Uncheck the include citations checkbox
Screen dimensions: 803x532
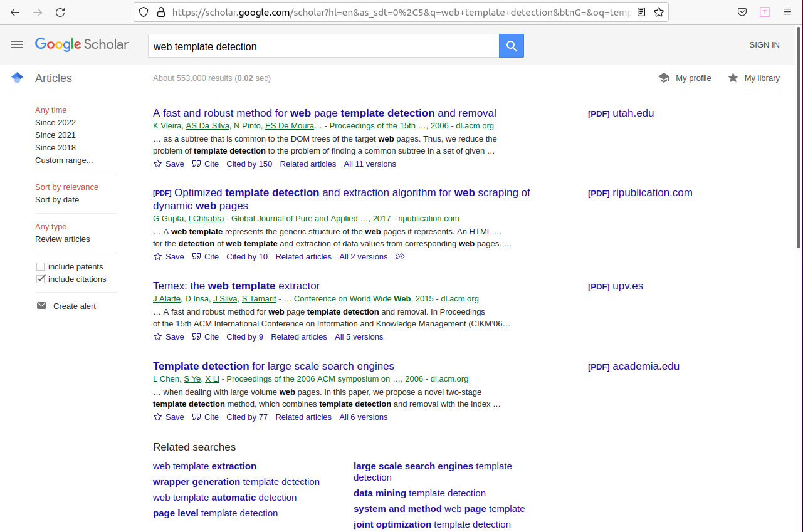(x=41, y=279)
